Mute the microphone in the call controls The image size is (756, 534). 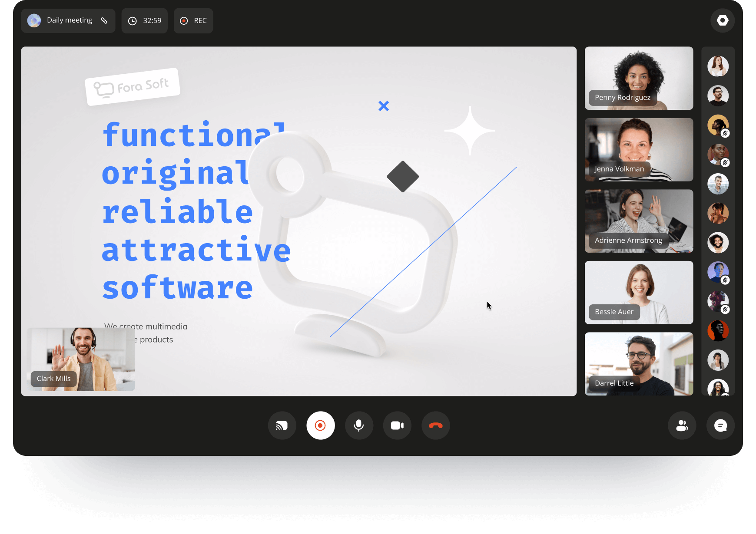coord(359,425)
